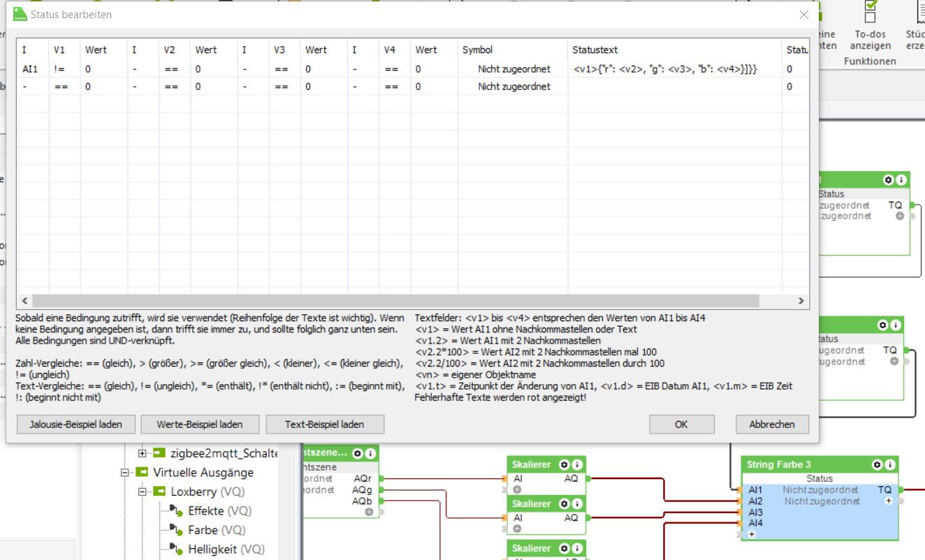Click the V2 column header
The width and height of the screenshot is (925, 560).
(x=175, y=50)
